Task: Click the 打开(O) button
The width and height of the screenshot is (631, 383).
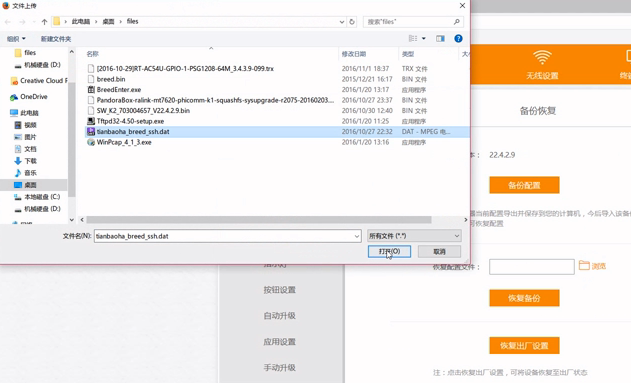Action: click(389, 251)
